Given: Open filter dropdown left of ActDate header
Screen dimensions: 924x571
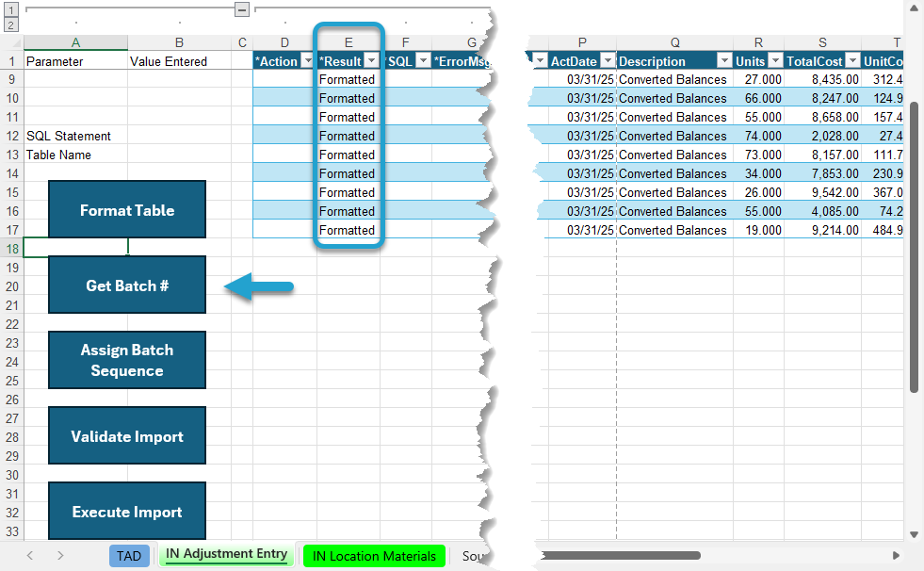Looking at the screenshot, I should (x=540, y=60).
